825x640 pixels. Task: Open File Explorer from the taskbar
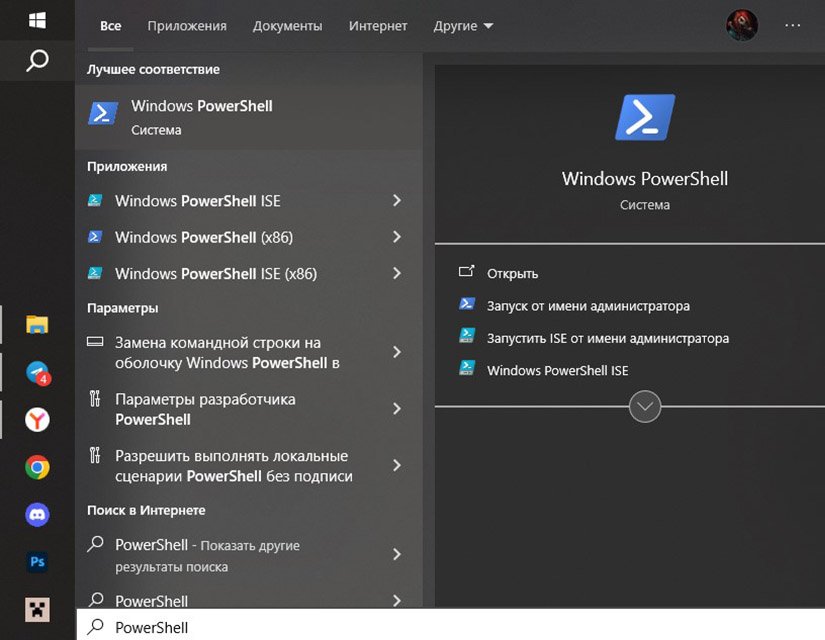click(37, 324)
